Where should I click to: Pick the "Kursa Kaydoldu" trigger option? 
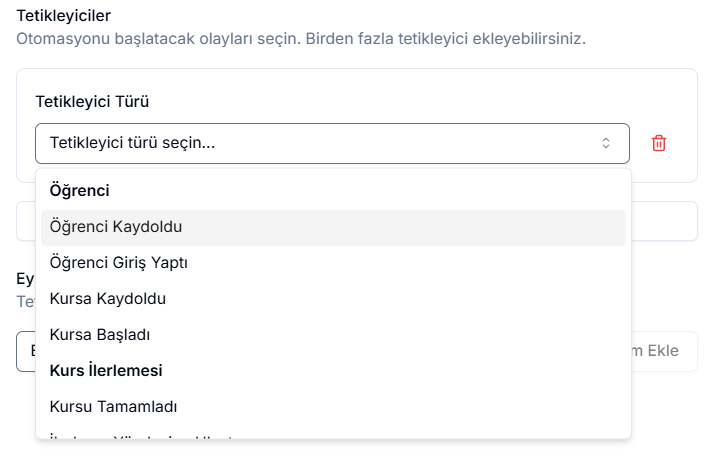(x=107, y=299)
